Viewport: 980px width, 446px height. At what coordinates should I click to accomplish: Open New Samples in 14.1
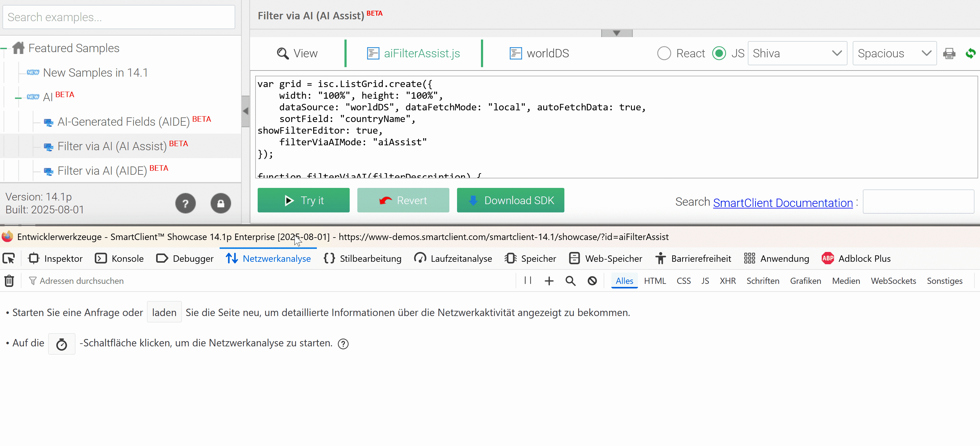tap(95, 73)
